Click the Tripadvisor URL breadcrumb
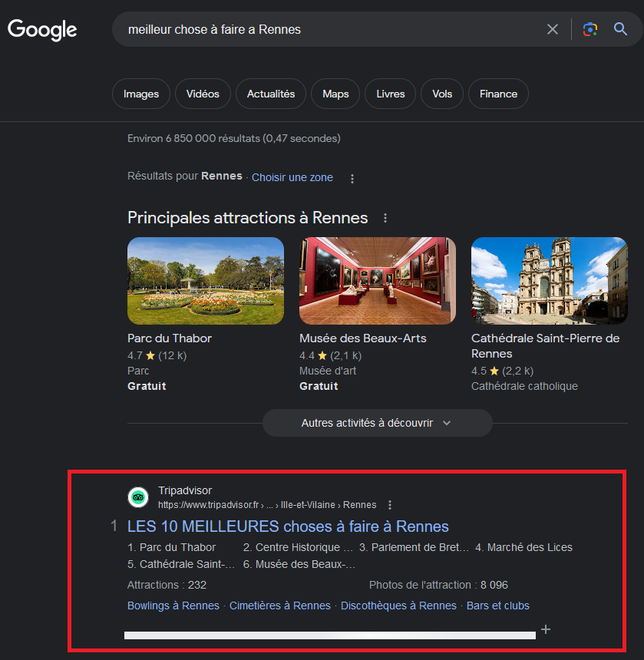 point(267,505)
